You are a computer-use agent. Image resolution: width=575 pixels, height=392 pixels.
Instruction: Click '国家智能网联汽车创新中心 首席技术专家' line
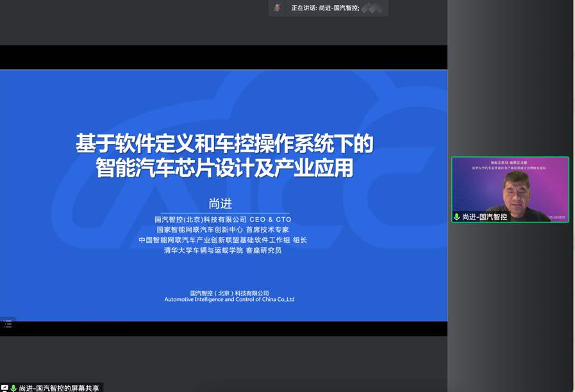coord(222,230)
